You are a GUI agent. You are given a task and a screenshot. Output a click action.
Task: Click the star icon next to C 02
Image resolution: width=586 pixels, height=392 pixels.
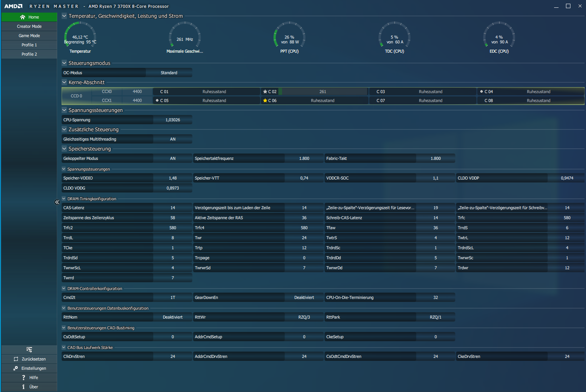pos(265,92)
